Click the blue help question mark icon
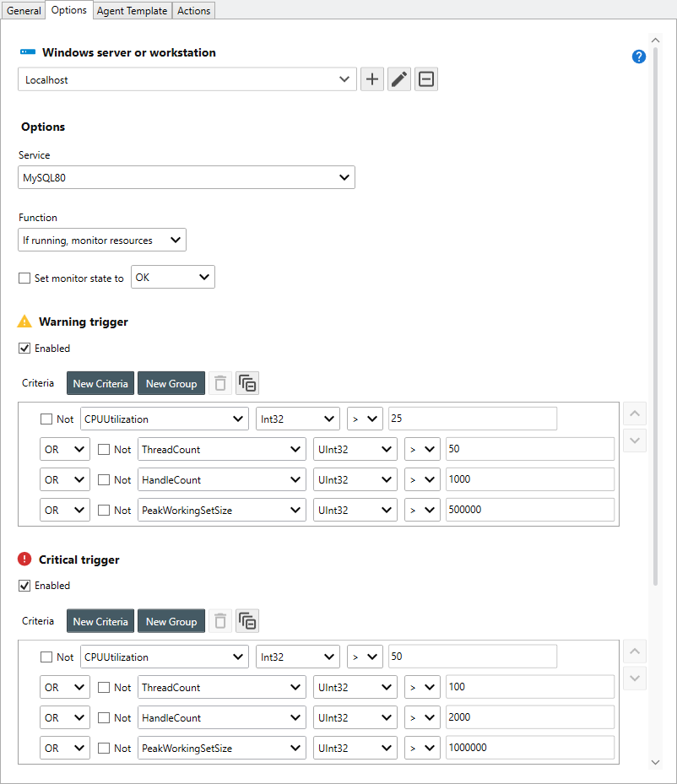 coord(639,57)
